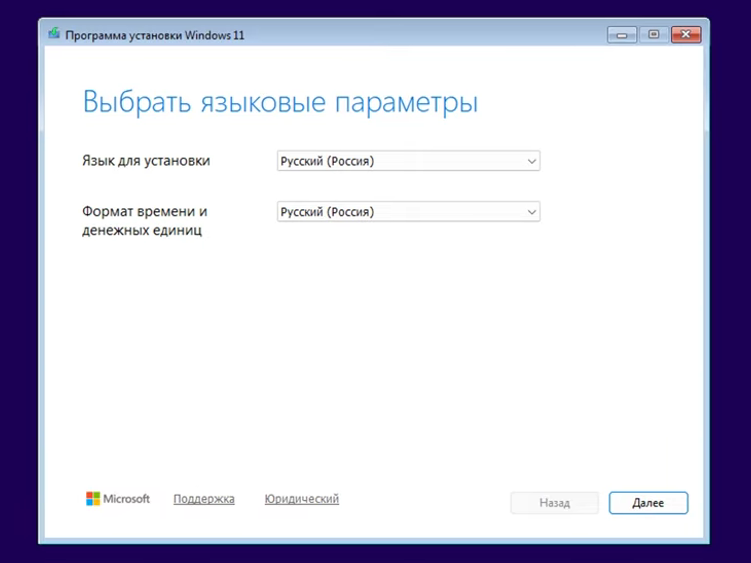
Task: Click the Windows 11 setup title bar icon
Action: (x=54, y=34)
